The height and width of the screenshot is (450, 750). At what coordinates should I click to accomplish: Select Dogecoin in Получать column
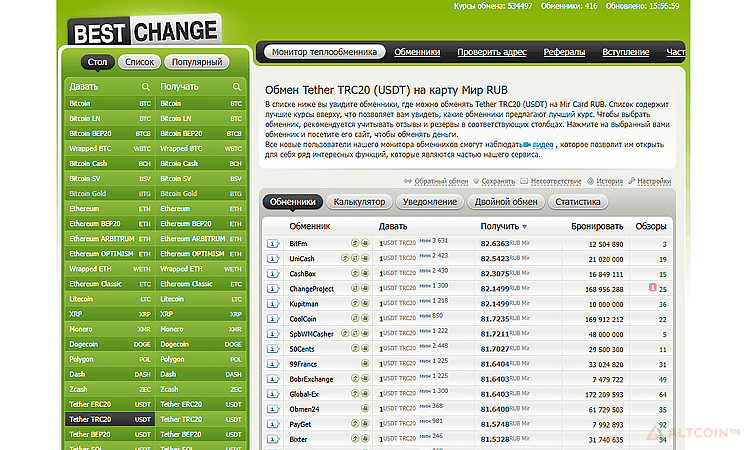200,344
